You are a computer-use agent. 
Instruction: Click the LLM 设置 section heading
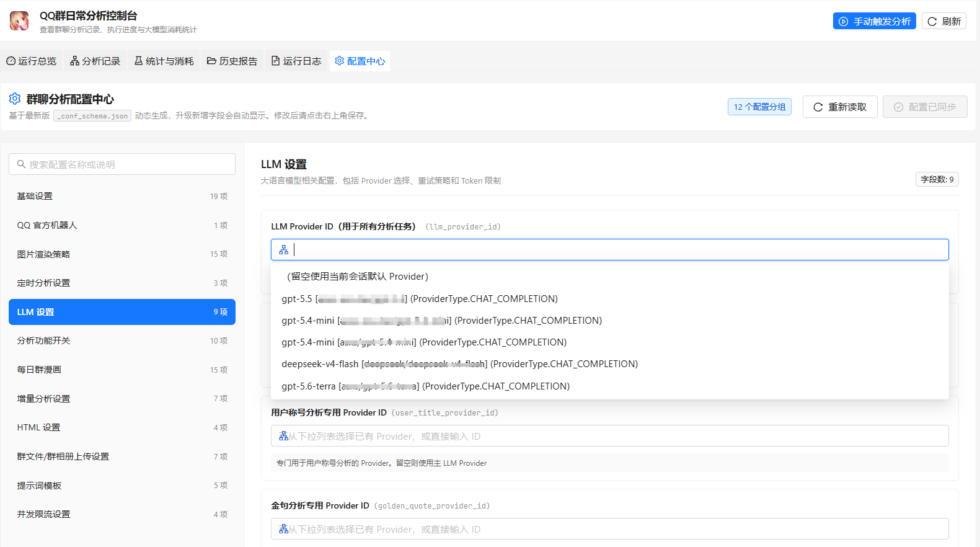pos(284,164)
